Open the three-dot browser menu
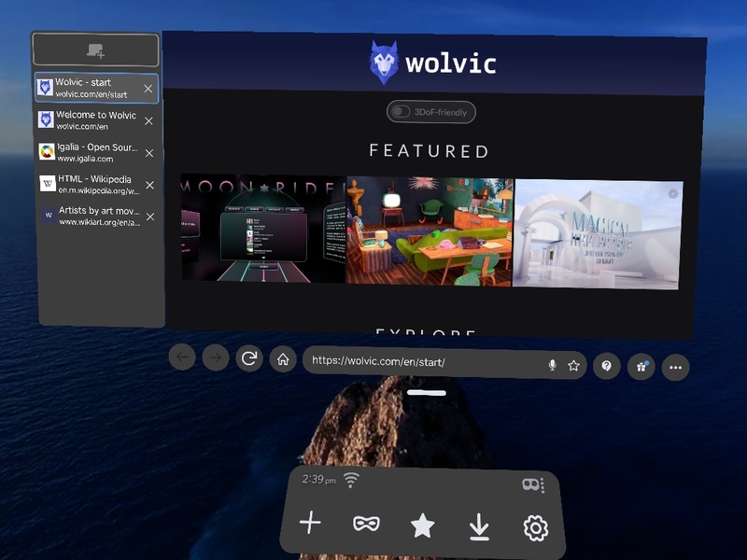 (675, 368)
